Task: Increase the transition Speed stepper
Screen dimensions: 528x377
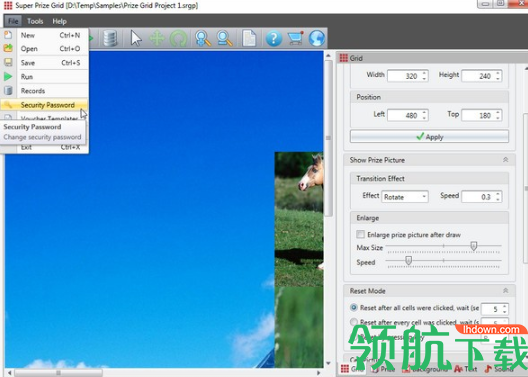Action: point(498,194)
